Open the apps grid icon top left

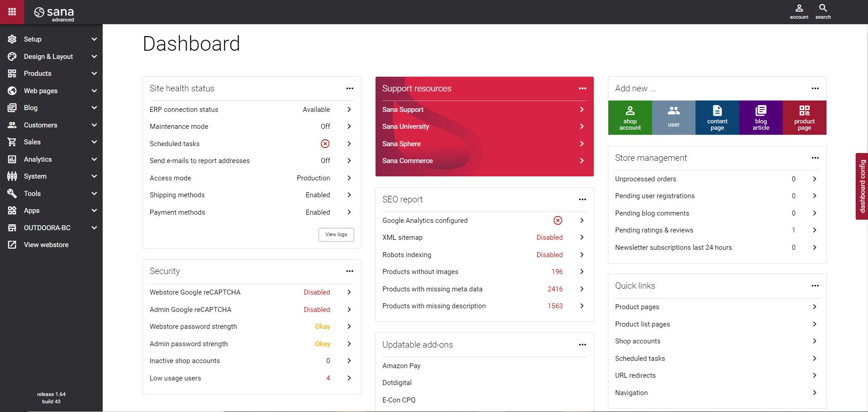pyautogui.click(x=12, y=12)
